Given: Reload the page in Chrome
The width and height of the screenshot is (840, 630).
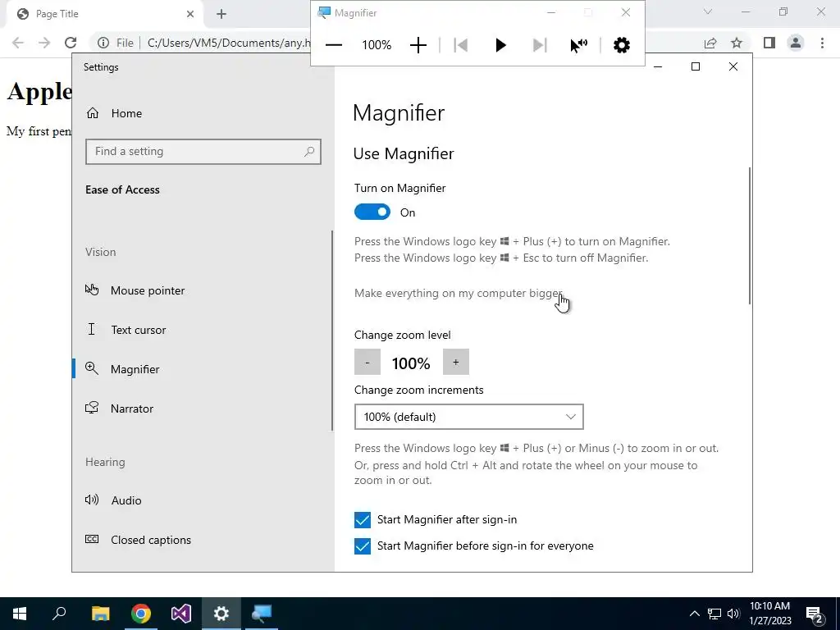Looking at the screenshot, I should click(71, 43).
